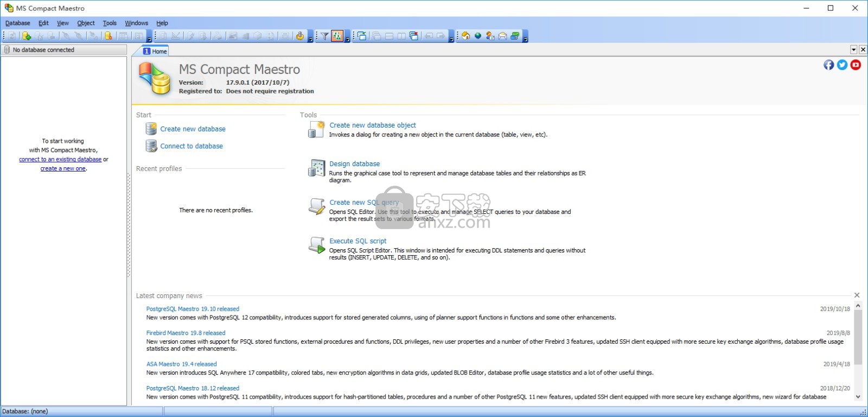Open the Twitter page icon

(842, 65)
